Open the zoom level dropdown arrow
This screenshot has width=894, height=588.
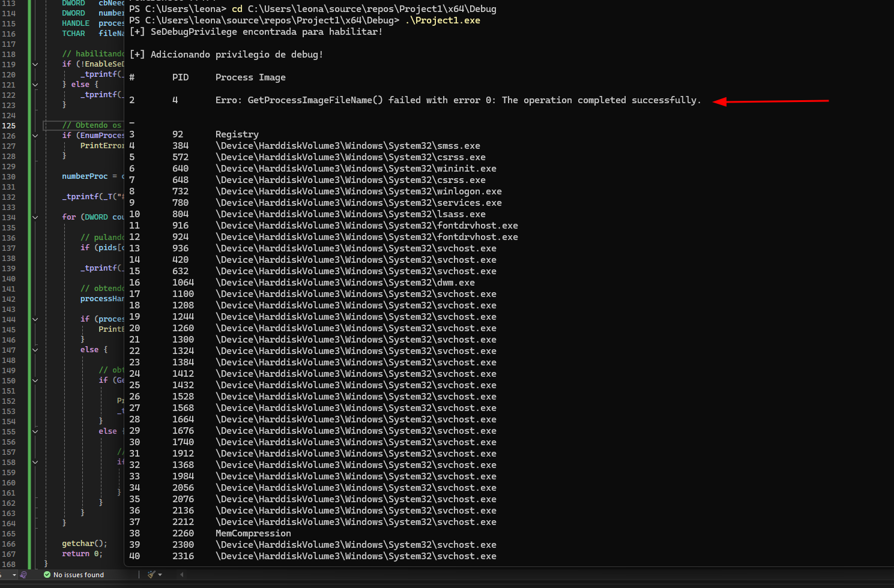pos(14,575)
